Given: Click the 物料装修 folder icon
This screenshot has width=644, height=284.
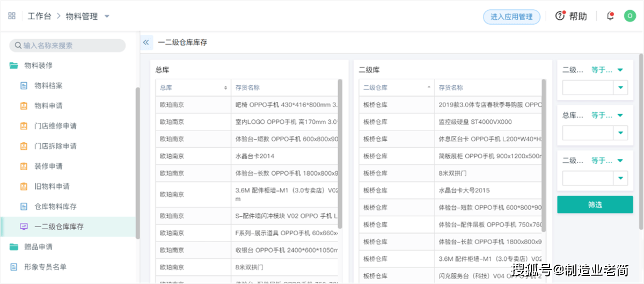Looking at the screenshot, I should (x=14, y=65).
